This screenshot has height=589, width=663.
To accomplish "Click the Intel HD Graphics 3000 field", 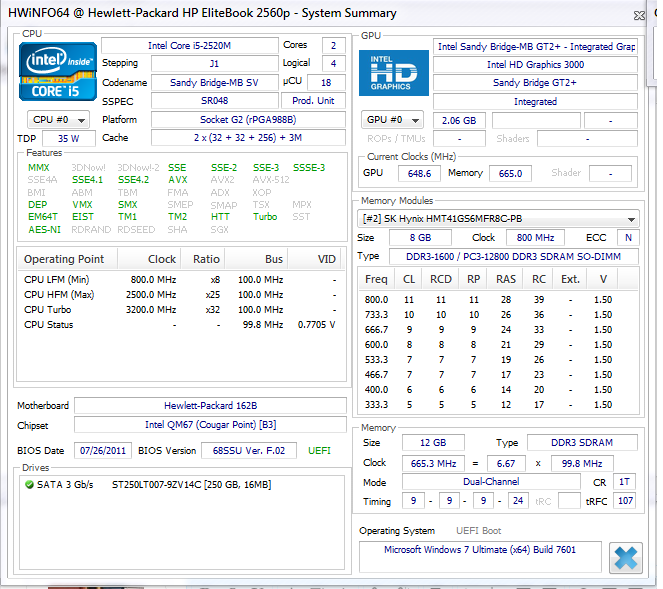I will pyautogui.click(x=535, y=65).
